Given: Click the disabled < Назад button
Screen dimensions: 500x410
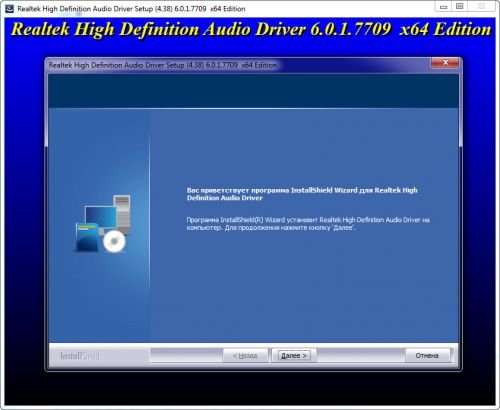Looking at the screenshot, I should (x=245, y=356).
